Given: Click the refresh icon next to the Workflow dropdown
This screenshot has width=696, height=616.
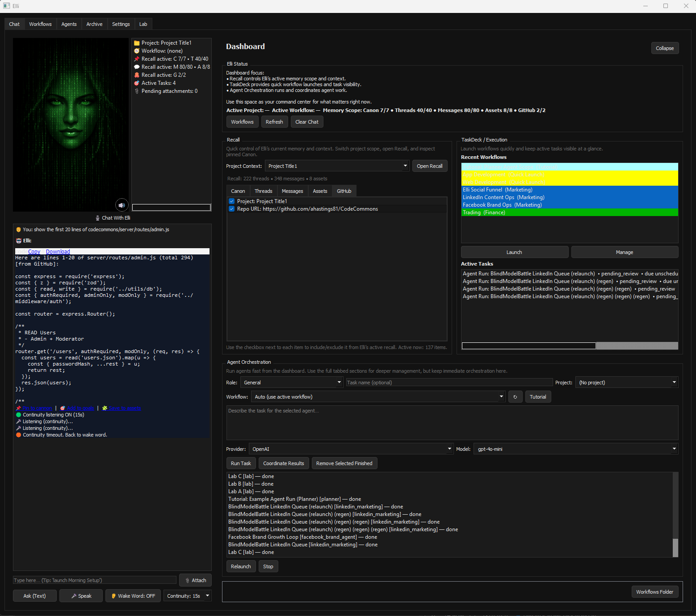Looking at the screenshot, I should coord(515,396).
